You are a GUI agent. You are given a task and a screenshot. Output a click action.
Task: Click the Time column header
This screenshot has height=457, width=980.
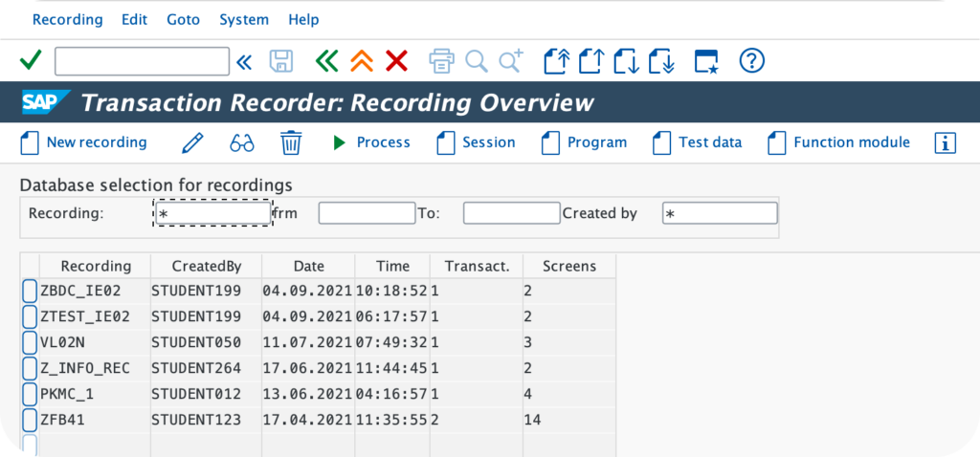[x=392, y=267]
